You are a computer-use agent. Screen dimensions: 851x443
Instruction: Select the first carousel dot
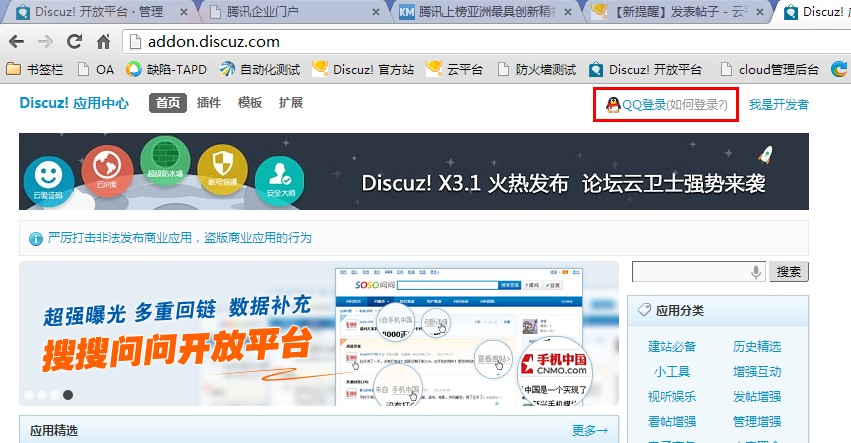[29, 395]
